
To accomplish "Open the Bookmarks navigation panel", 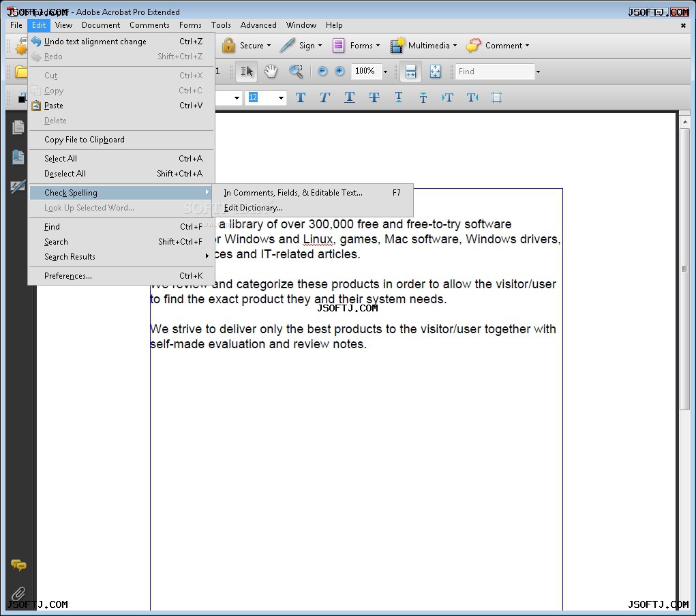I will 18,157.
